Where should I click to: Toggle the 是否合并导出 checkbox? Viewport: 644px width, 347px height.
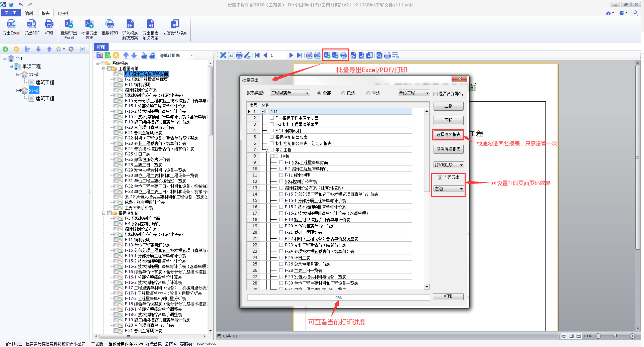point(436,94)
